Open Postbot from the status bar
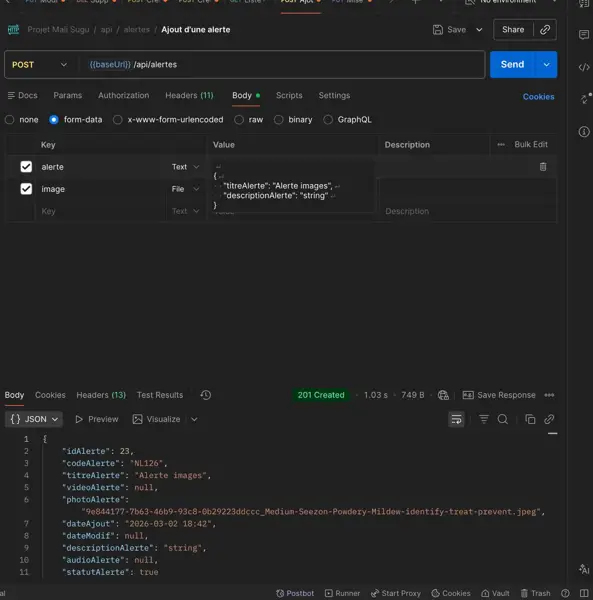 295,593
